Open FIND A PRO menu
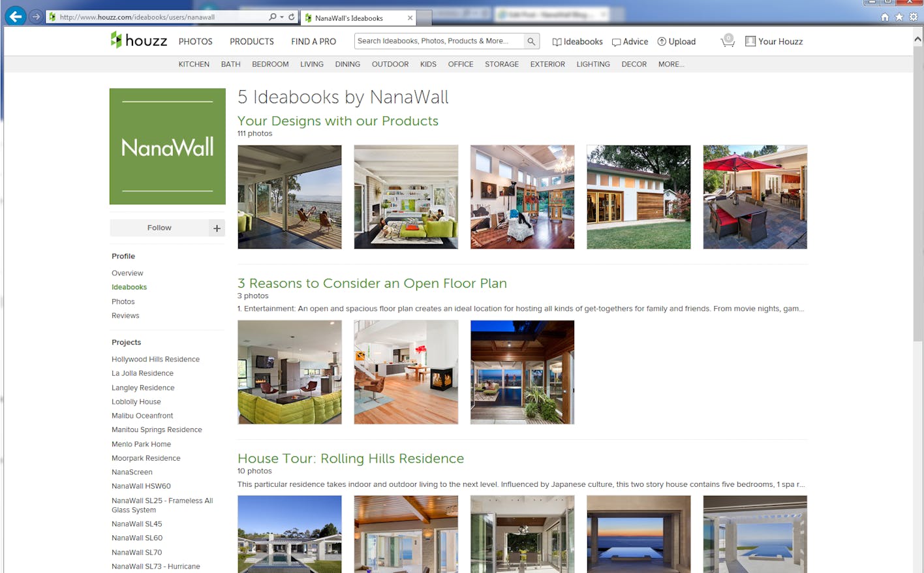 coord(314,41)
